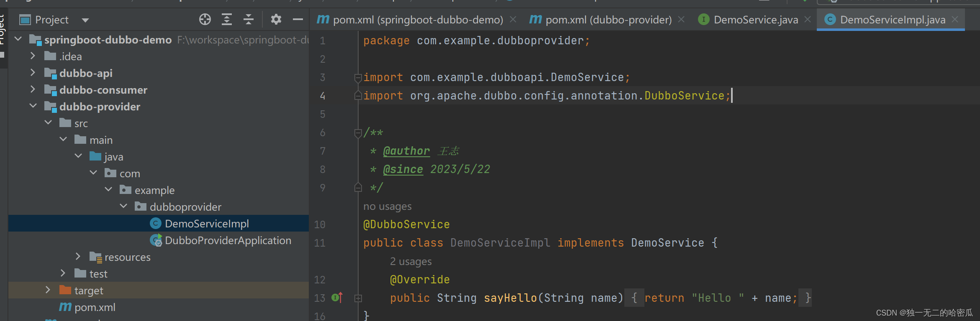This screenshot has width=980, height=321.
Task: Expand the dubbo-api module
Action: coord(33,73)
